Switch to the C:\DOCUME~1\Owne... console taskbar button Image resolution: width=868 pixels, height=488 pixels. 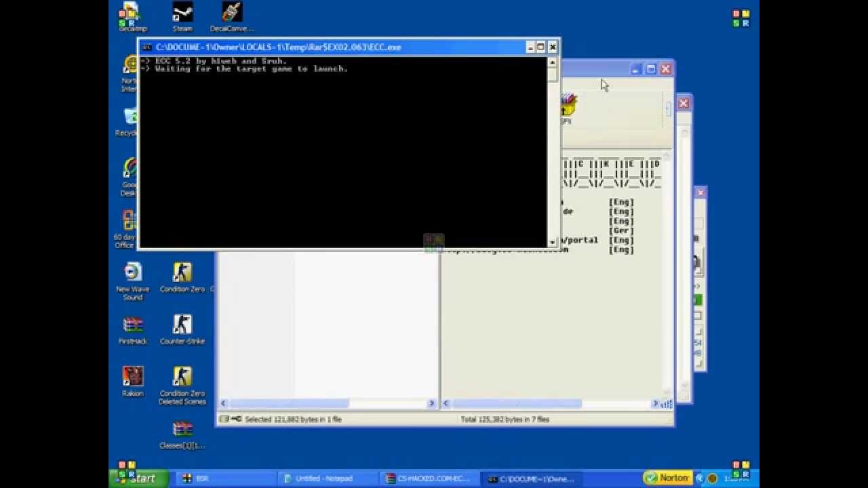(532, 479)
